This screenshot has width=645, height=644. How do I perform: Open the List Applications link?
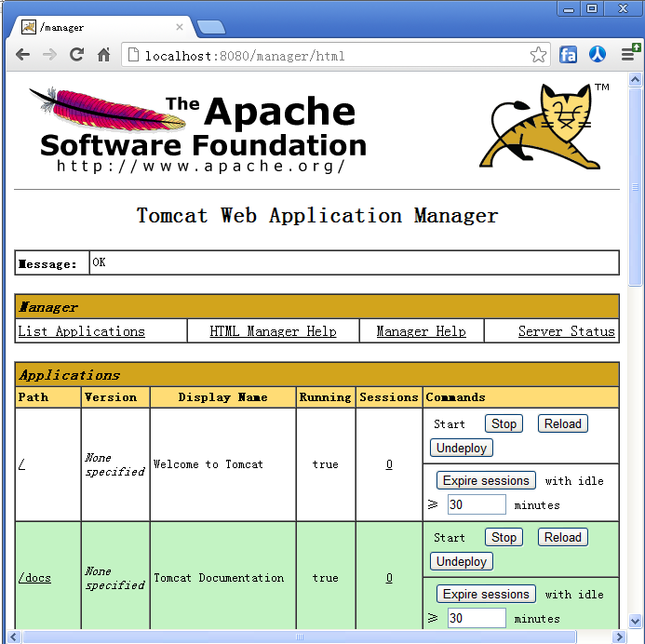[82, 331]
